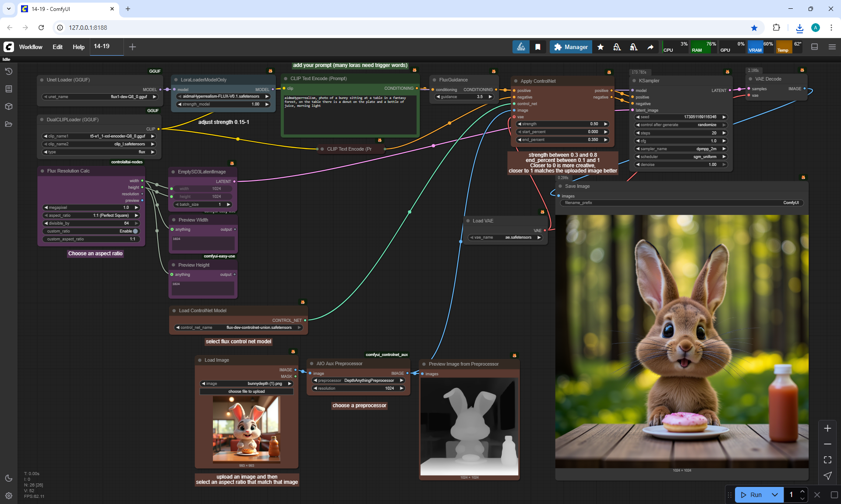Open the Help menu

click(x=78, y=47)
